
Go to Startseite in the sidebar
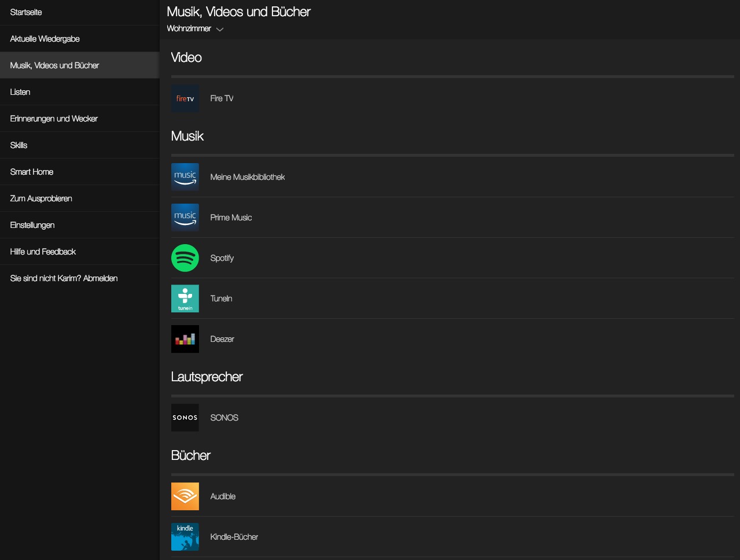pos(26,12)
